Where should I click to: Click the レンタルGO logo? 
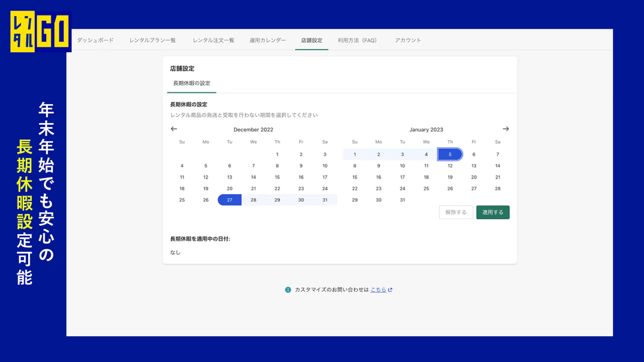point(40,32)
